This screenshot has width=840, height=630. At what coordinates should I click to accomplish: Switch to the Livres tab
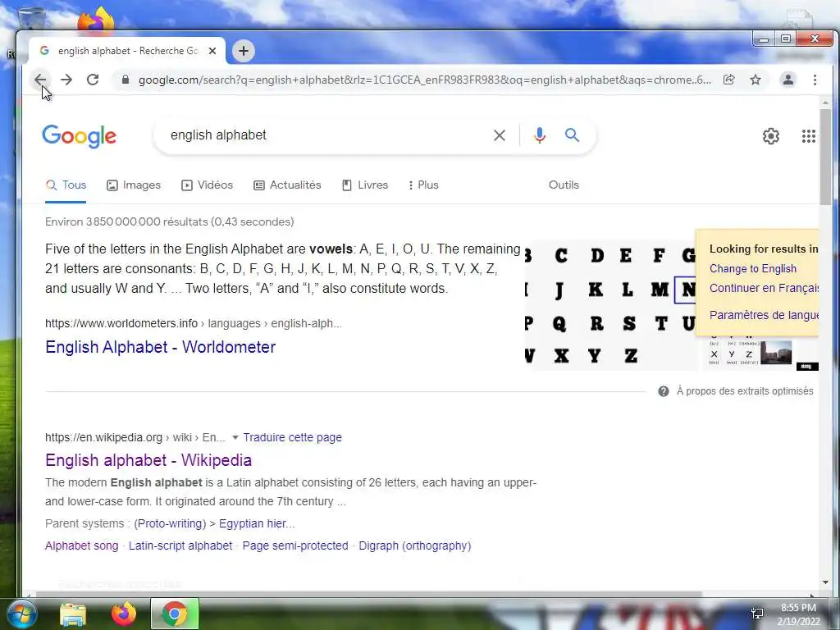click(365, 185)
